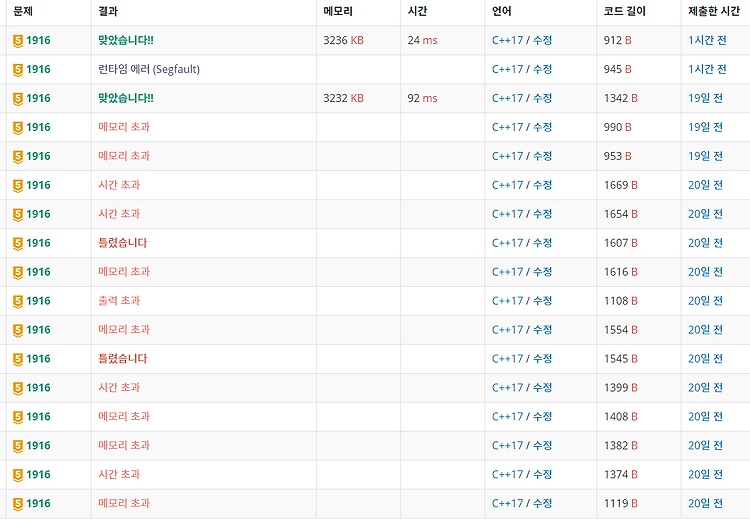
Task: Click the tier badge in the 1108 B row
Action: click(18, 301)
